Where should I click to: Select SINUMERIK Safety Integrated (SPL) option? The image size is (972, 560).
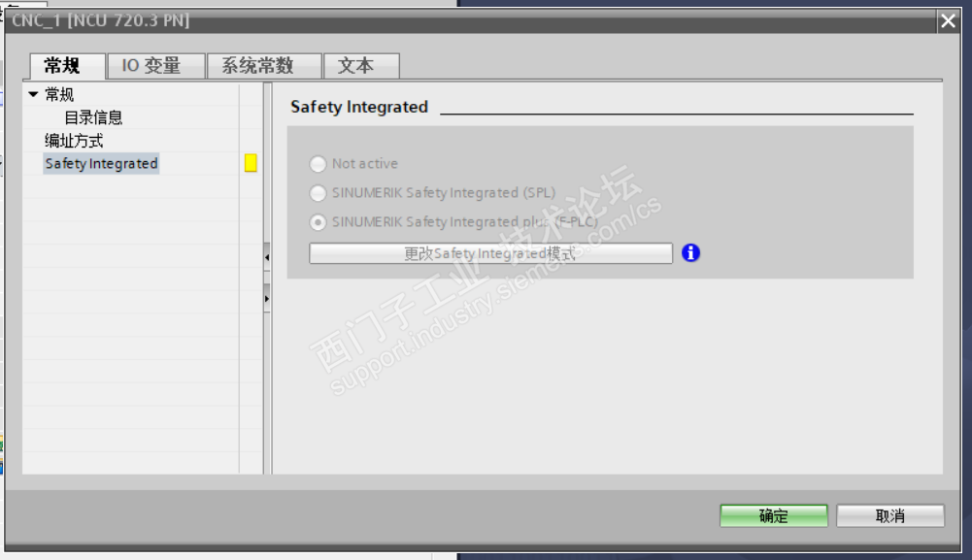tap(318, 193)
